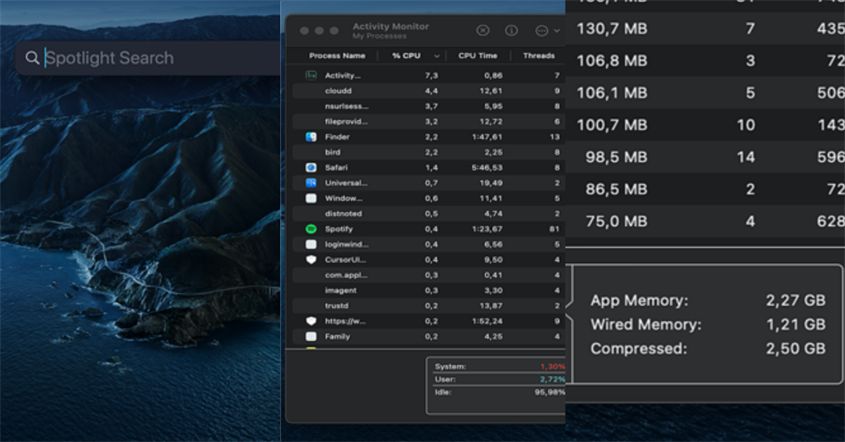This screenshot has width=845, height=442.
Task: Click the User CPU percentage 2,72%
Action: pyautogui.click(x=552, y=379)
